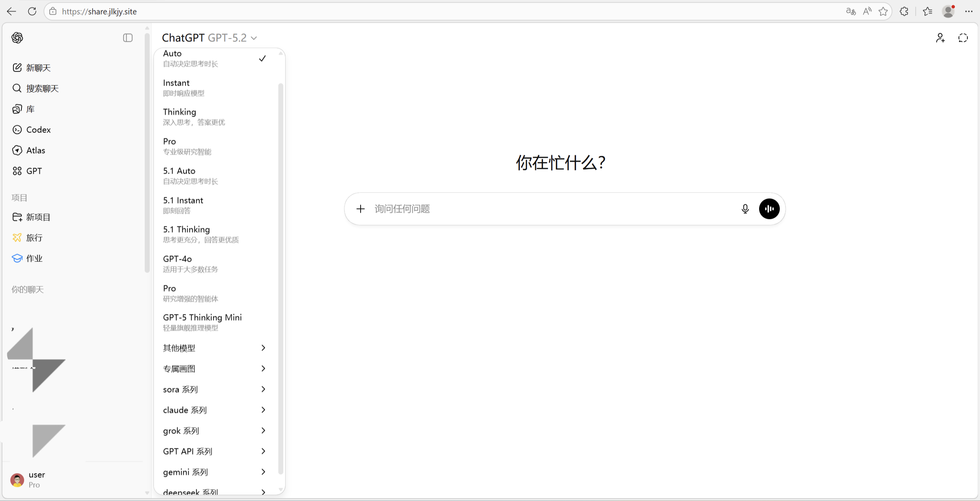Open 搜索聊天 to search chats
This screenshot has width=980, height=501.
pyautogui.click(x=42, y=88)
